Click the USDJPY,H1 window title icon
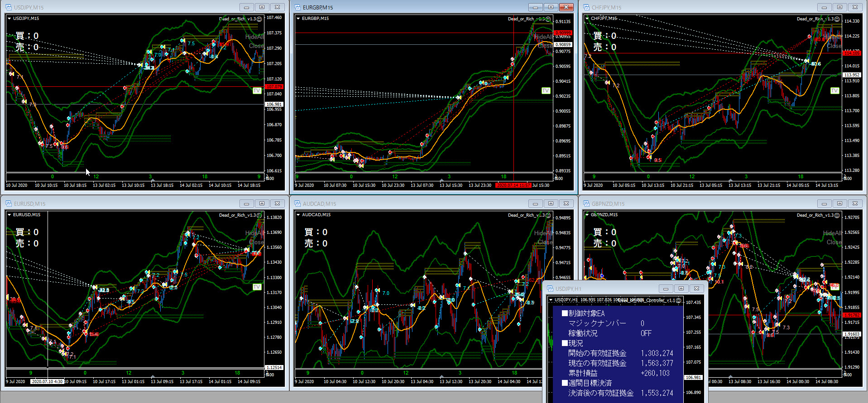This screenshot has width=868, height=403. click(x=550, y=289)
